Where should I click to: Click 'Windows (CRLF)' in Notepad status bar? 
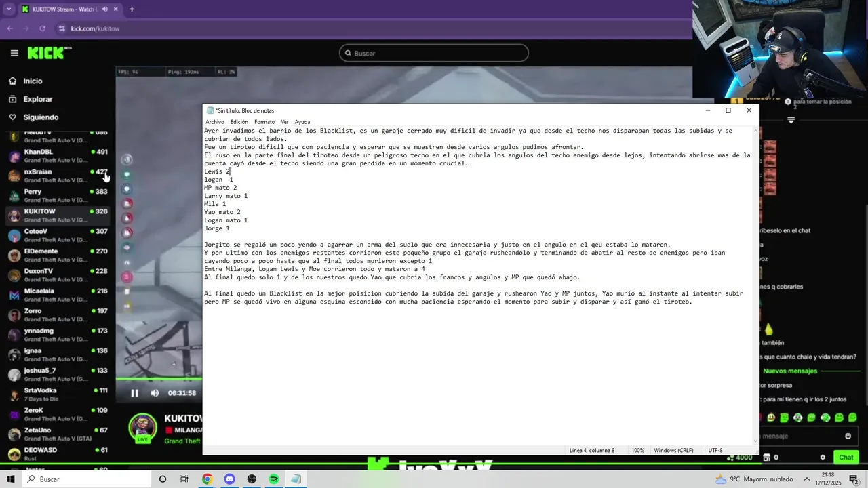point(673,450)
